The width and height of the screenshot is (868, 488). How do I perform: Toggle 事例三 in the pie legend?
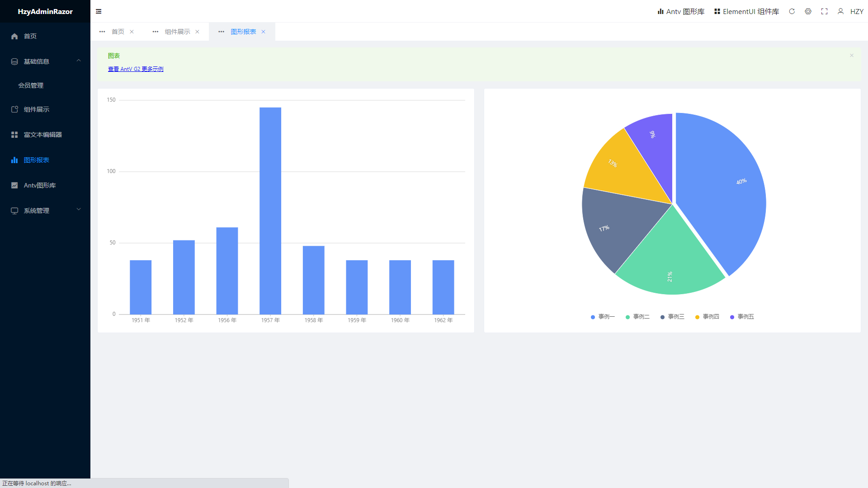672,317
